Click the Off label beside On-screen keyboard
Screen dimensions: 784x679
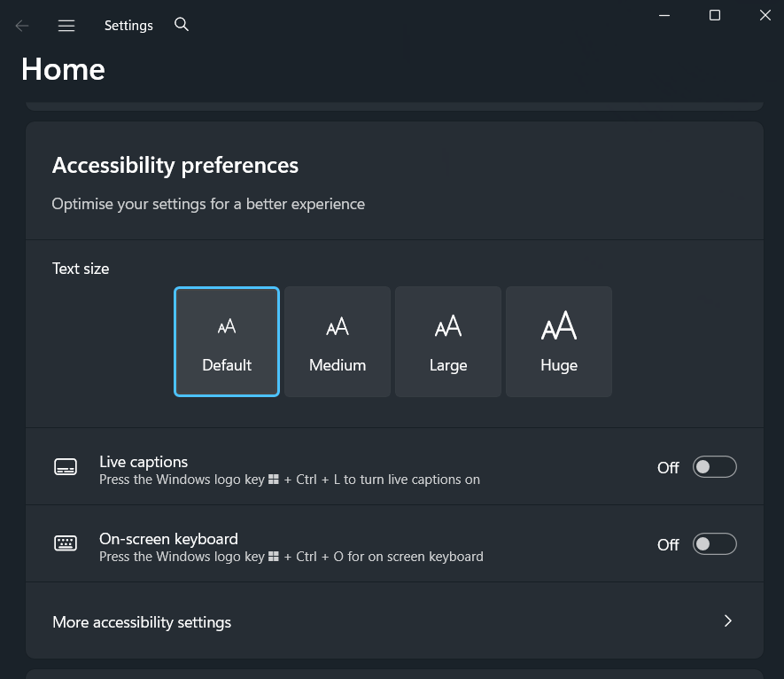(668, 544)
